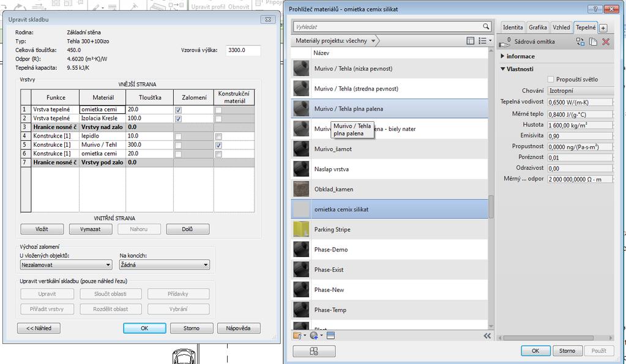Image resolution: width=626 pixels, height=364 pixels.
Task: Click the << Náhled button
Action: point(39,328)
